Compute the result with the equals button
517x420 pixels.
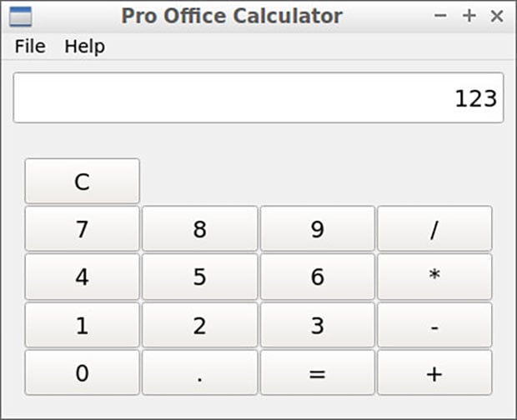coord(317,372)
